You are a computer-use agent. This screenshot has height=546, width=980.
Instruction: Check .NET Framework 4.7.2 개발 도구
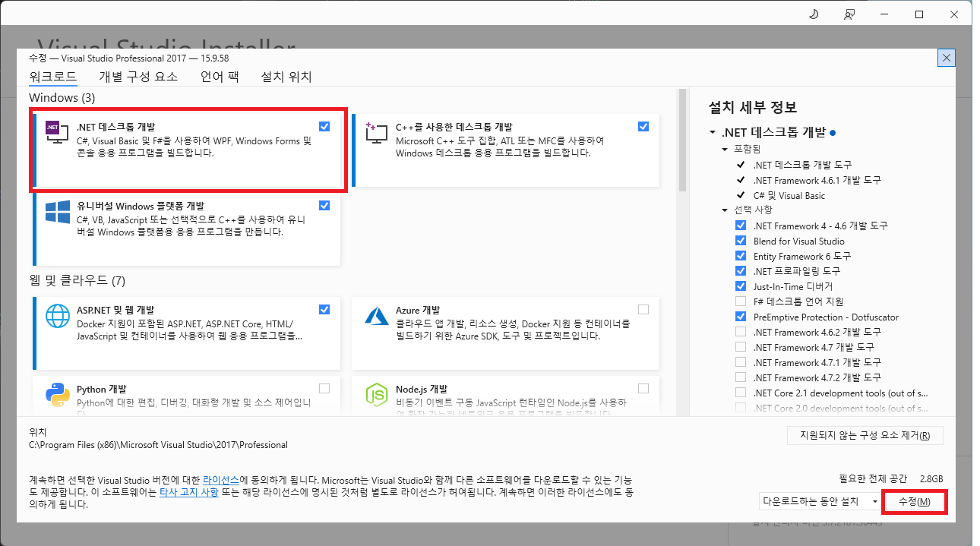741,377
